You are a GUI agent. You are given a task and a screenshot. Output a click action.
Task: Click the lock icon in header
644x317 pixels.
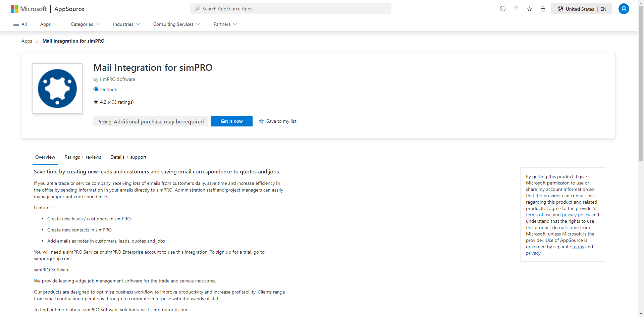(543, 9)
